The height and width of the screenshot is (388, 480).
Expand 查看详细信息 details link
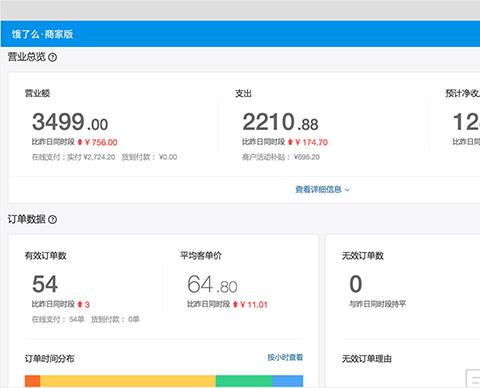[322, 190]
